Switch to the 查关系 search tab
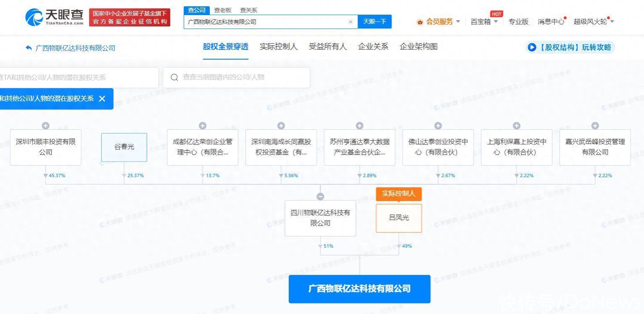 (248, 10)
